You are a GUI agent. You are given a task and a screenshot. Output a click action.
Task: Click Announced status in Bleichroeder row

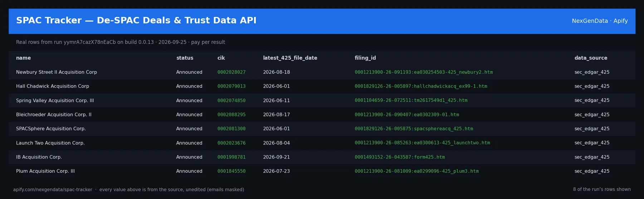point(189,115)
